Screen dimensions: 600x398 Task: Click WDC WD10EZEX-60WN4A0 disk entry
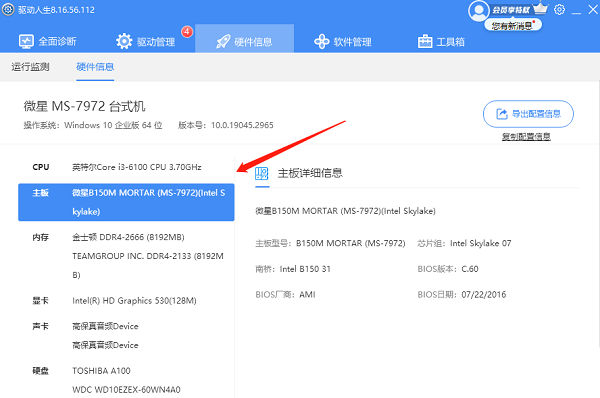[x=126, y=390]
